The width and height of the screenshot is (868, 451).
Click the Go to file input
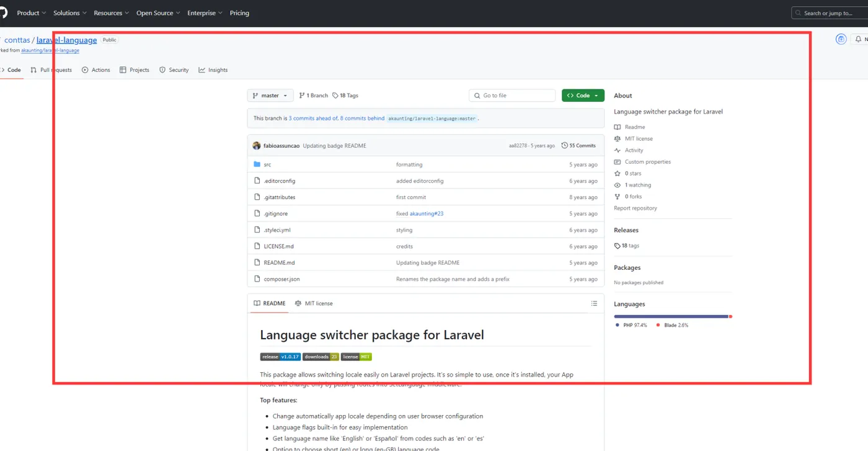(512, 96)
